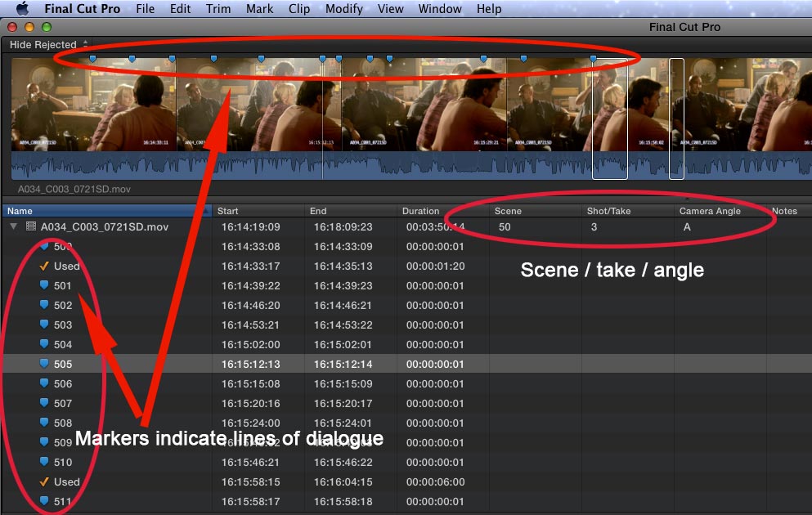The width and height of the screenshot is (812, 515).
Task: Click the narrow white selection range on filmstrip
Action: (x=676, y=119)
